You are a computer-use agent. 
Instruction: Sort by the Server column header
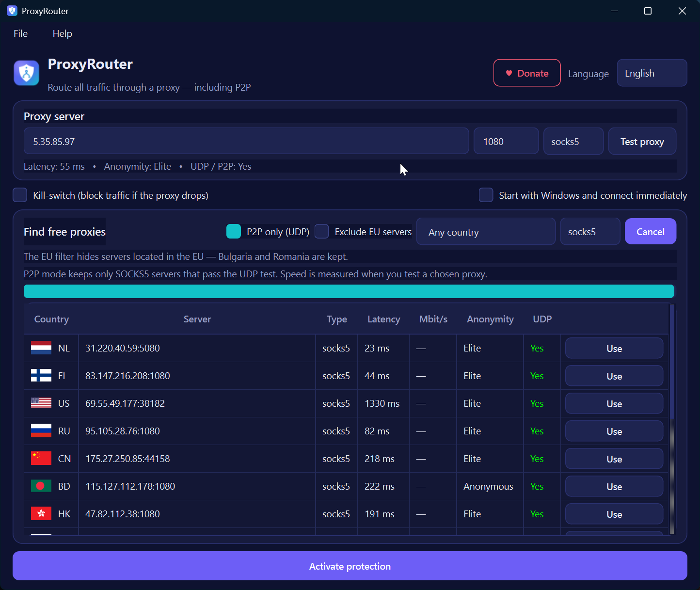(197, 319)
